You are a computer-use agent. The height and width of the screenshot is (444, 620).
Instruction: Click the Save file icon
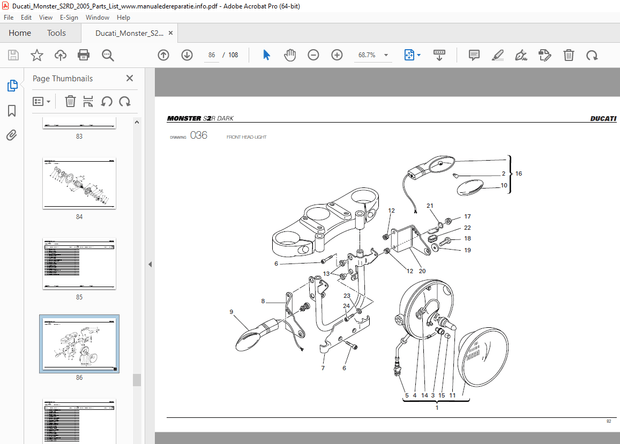[13, 55]
